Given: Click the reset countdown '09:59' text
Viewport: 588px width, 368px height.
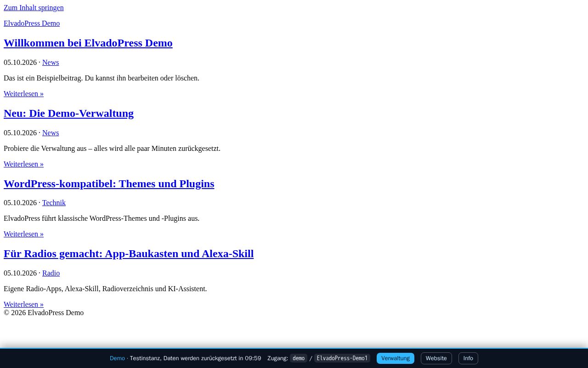Looking at the screenshot, I should (x=253, y=358).
